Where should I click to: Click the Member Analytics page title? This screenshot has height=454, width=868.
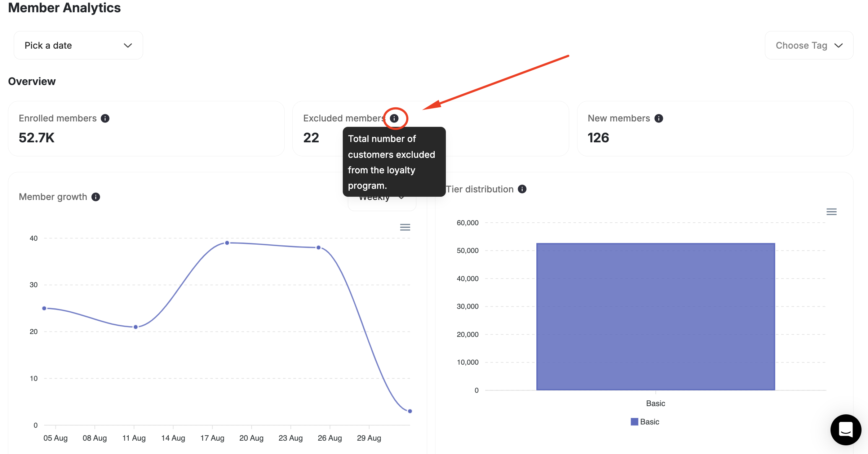[64, 8]
